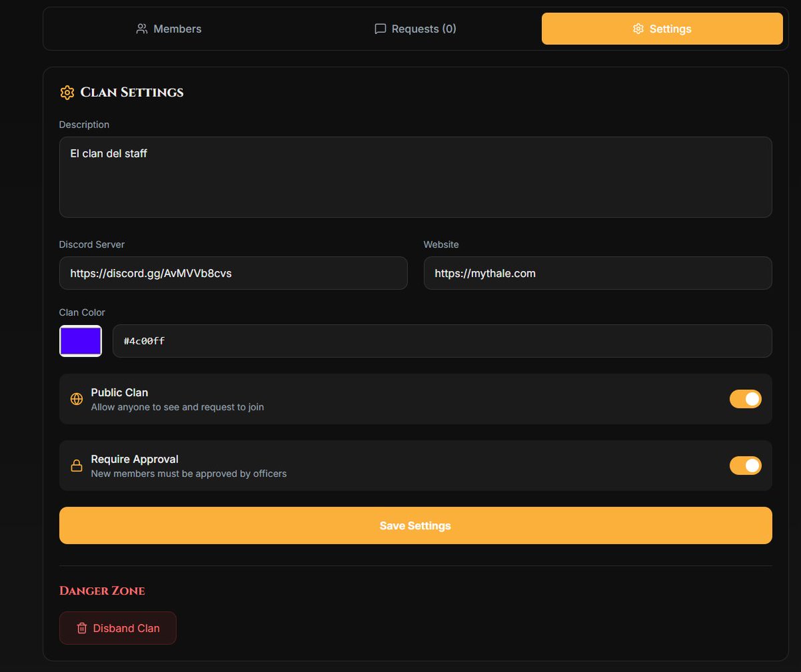Toggle the Public Clan switch
This screenshot has width=801, height=672.
(x=746, y=399)
